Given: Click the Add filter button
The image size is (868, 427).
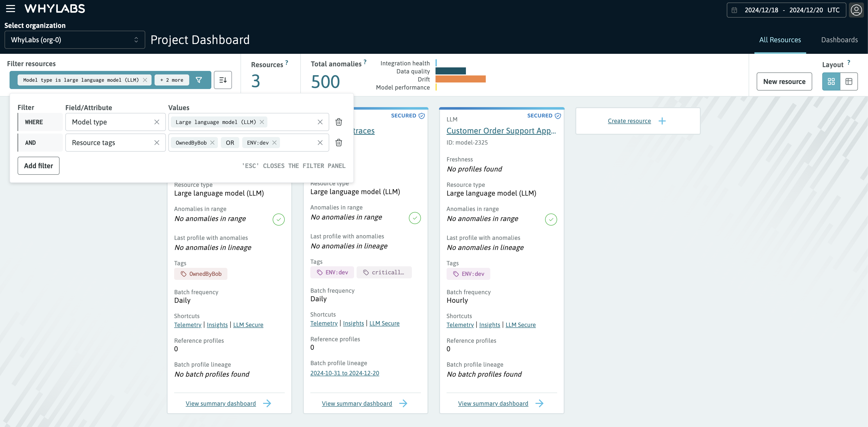Looking at the screenshot, I should coord(38,166).
